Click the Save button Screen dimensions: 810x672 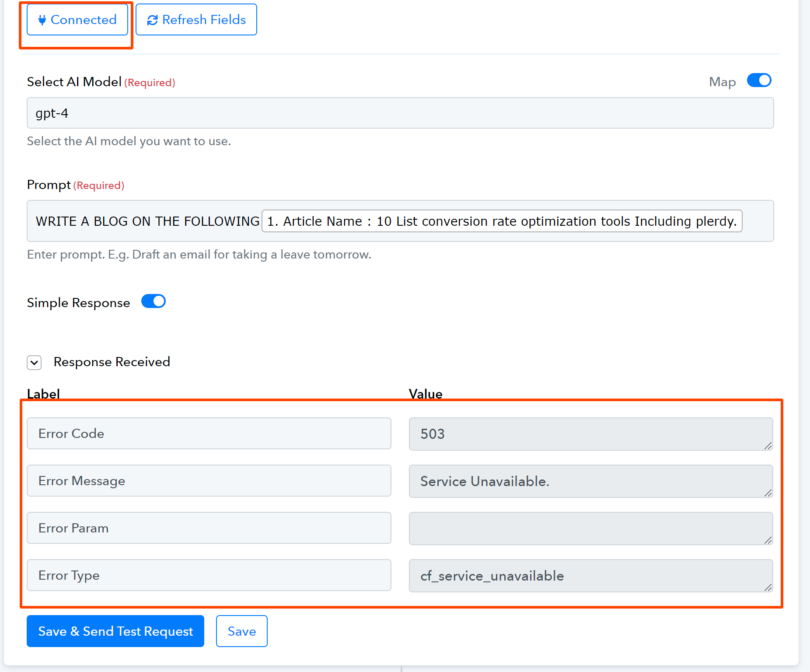click(242, 631)
